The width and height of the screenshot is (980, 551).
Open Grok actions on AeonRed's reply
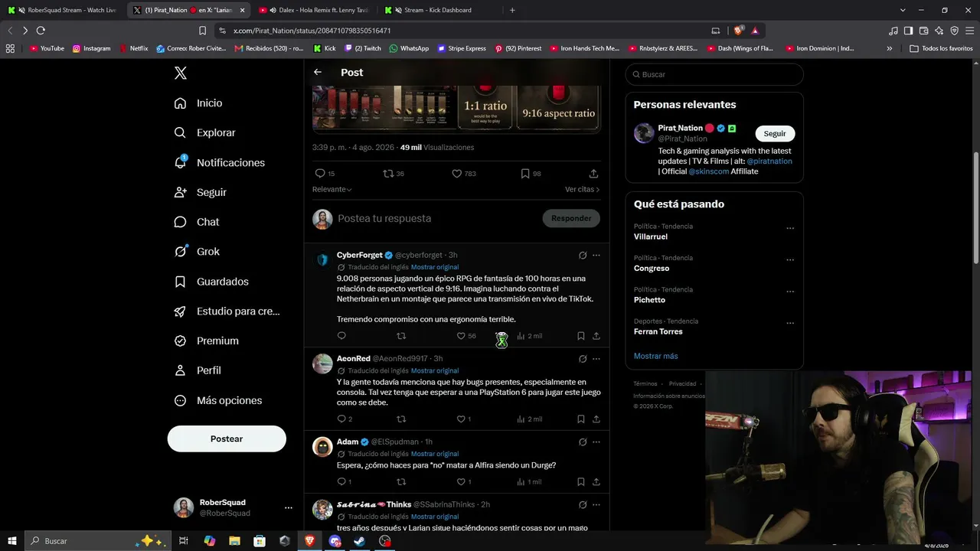pyautogui.click(x=583, y=358)
